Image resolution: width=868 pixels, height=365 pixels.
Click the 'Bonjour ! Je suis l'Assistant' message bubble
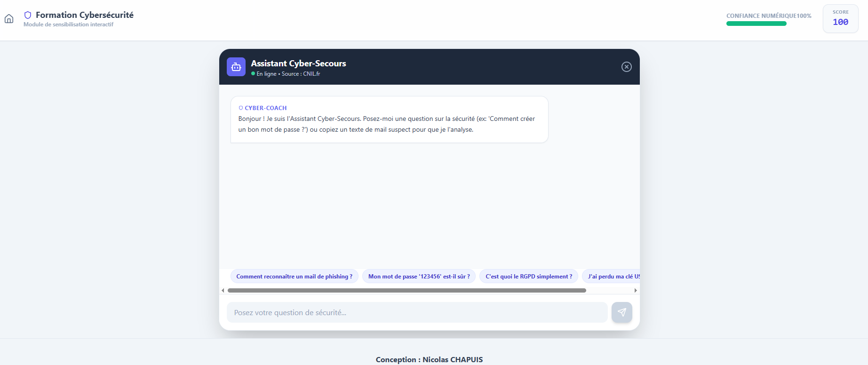(390, 119)
